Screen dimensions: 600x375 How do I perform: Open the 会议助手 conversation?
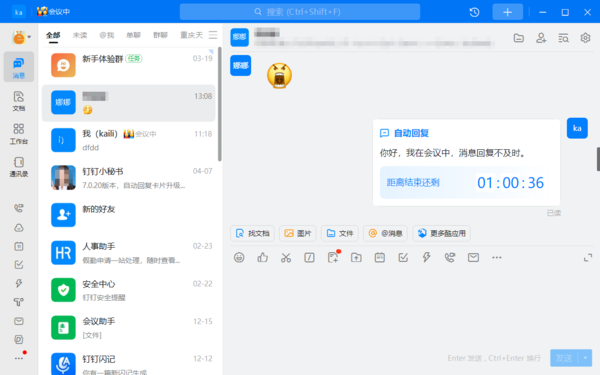pyautogui.click(x=128, y=328)
